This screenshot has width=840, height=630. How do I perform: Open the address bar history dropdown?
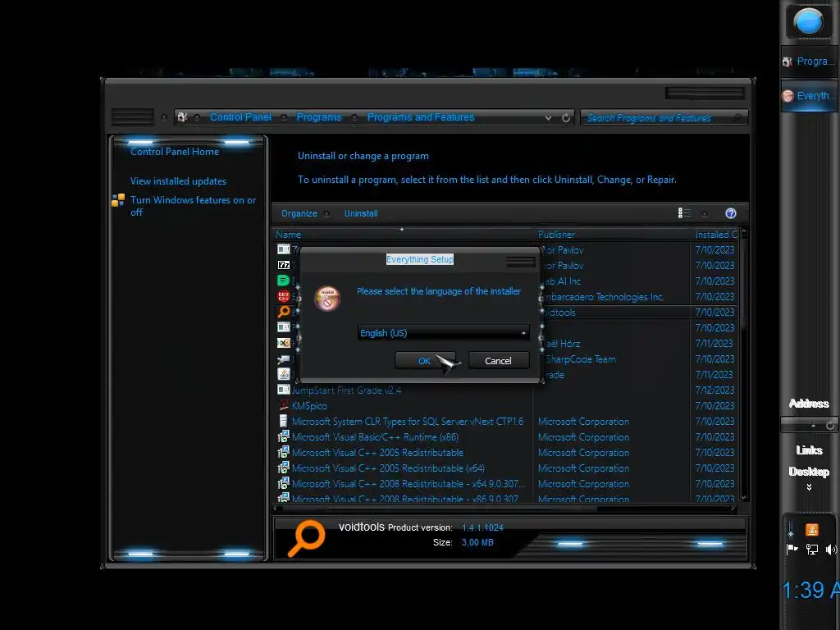[548, 117]
